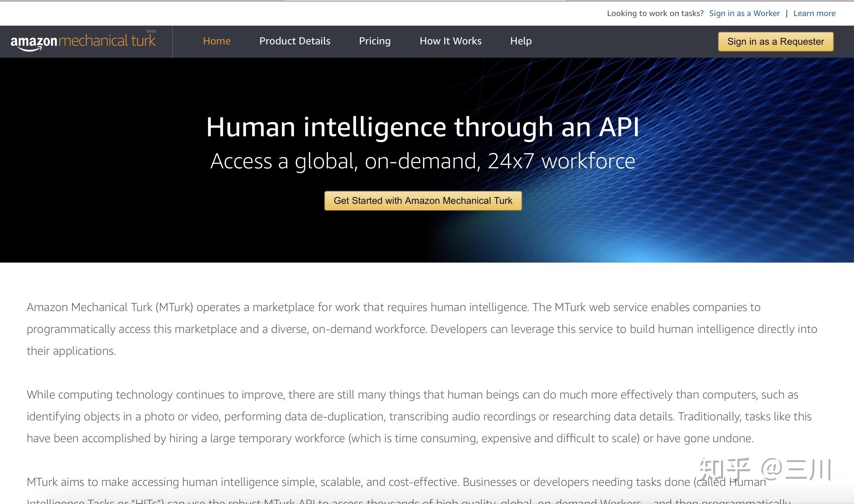Click the 'Looking to work on tasks?' text
Image resolution: width=854 pixels, height=504 pixels.
click(655, 13)
